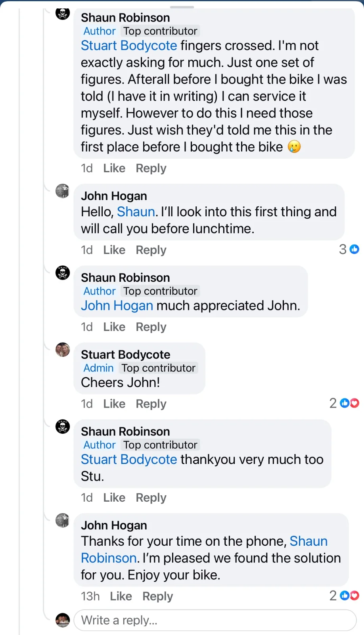View the 3 likes on John Hogan's comment
Screen dimensions: 364x635
click(349, 249)
